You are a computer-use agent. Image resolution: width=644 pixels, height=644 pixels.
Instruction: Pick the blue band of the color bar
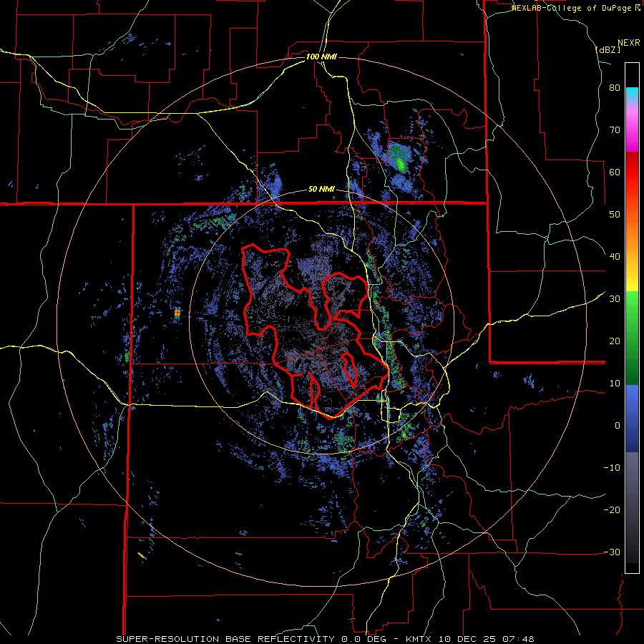click(632, 417)
